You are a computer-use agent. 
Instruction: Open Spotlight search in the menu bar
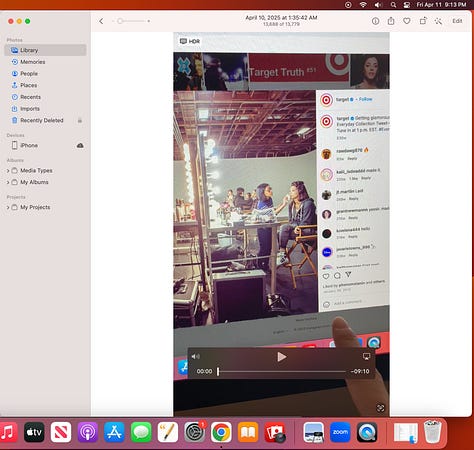coord(393,5)
